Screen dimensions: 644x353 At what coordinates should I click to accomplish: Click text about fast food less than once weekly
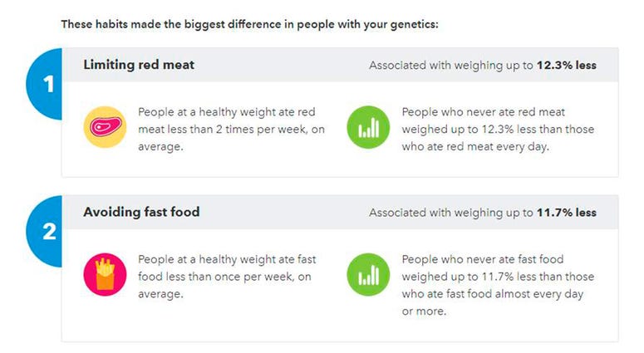[x=227, y=277]
